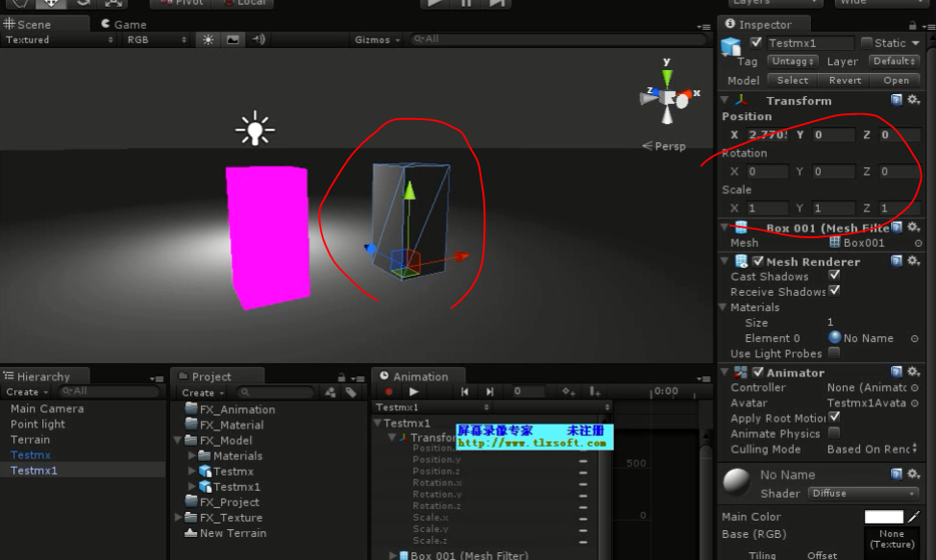936x560 pixels.
Task: Select the Rotate tool in the toolbar
Action: coord(82,4)
